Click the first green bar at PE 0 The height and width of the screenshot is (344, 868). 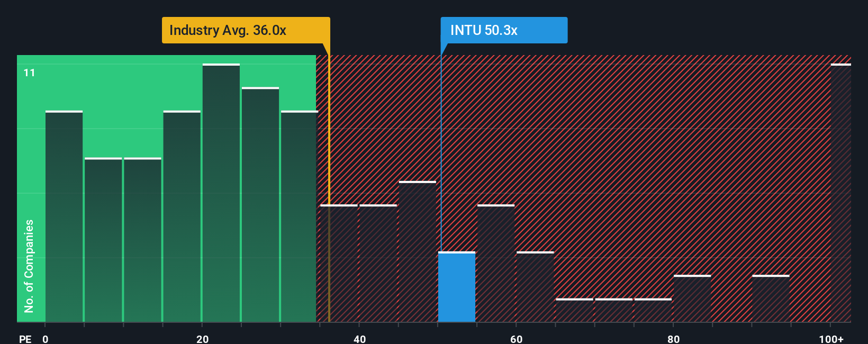[x=64, y=216]
